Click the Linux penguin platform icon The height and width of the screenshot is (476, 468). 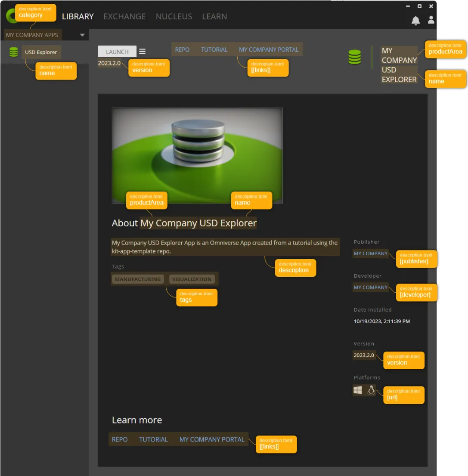click(371, 390)
